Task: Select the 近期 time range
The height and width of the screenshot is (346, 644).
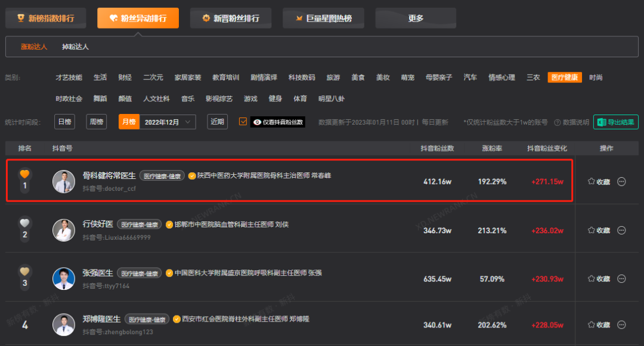Action: click(217, 122)
